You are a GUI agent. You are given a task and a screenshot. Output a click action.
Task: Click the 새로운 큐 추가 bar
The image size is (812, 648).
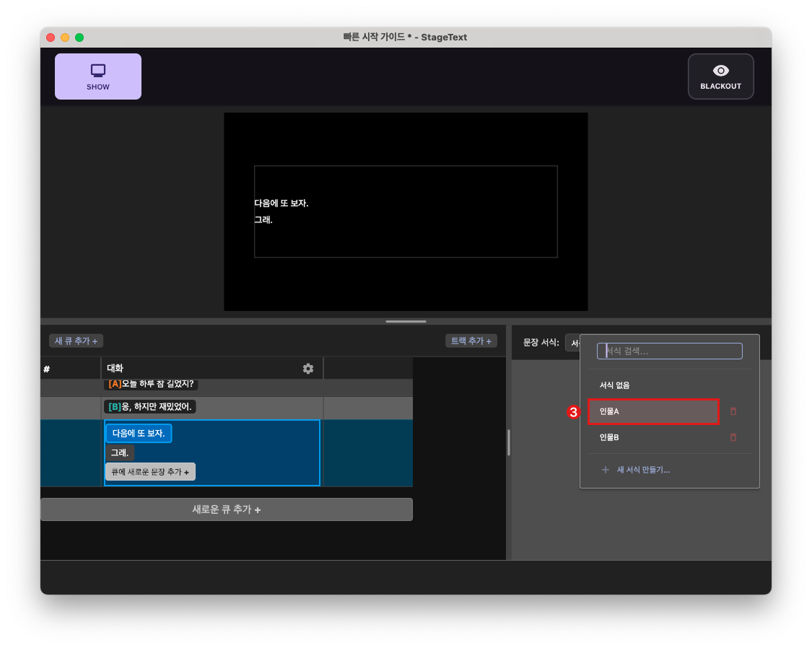click(x=227, y=509)
